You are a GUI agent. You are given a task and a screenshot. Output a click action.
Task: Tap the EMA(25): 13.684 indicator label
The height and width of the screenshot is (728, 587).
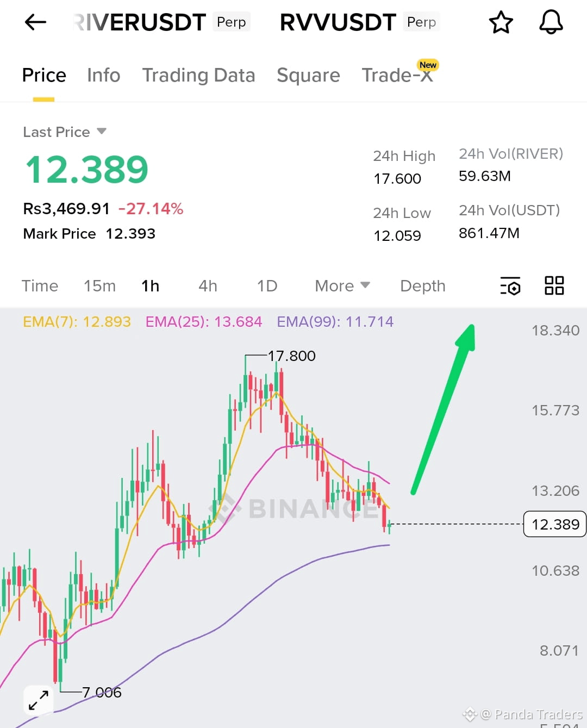[204, 321]
